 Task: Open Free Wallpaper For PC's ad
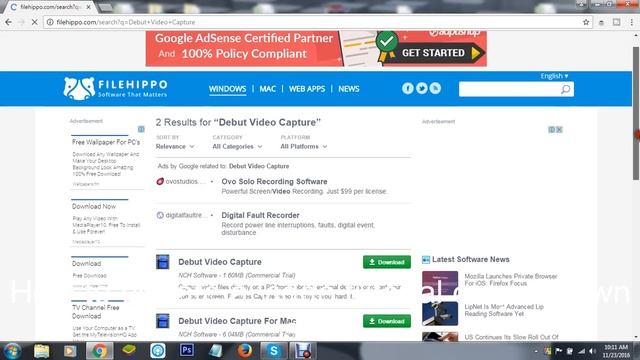click(x=106, y=142)
